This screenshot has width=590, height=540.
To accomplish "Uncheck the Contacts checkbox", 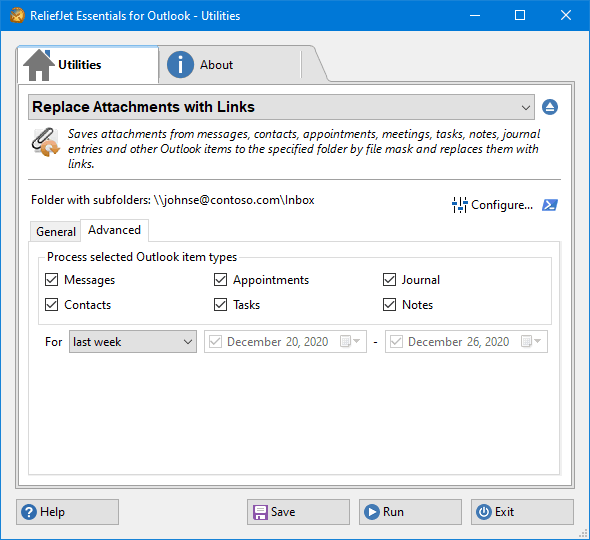I will click(52, 304).
